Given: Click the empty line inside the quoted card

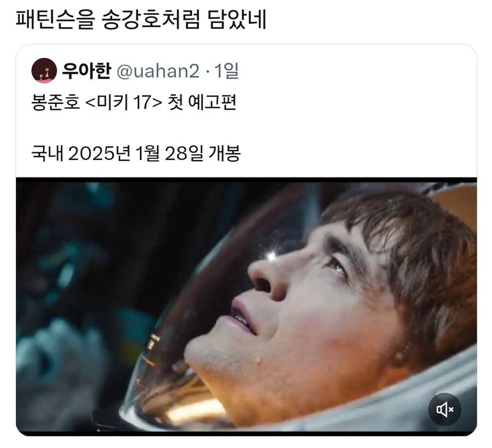Looking at the screenshot, I should click(x=247, y=128).
